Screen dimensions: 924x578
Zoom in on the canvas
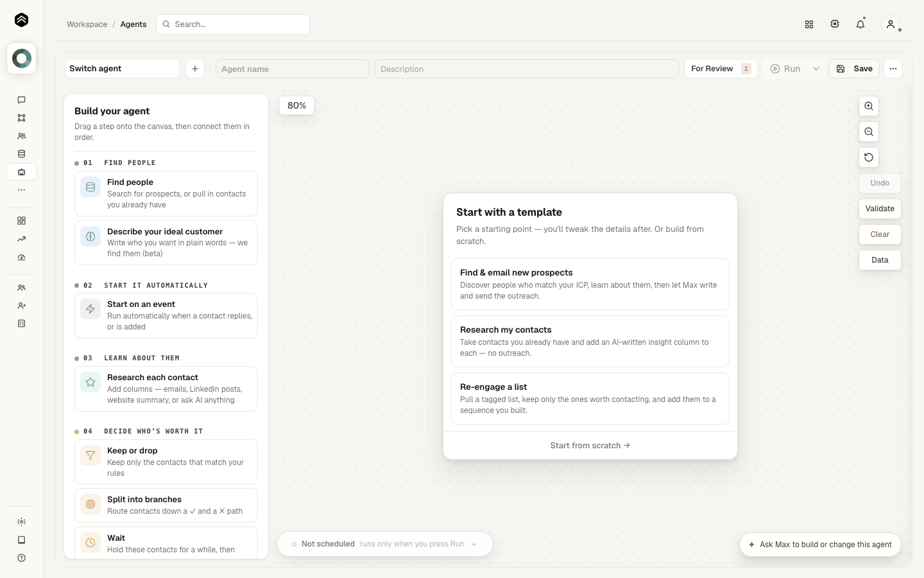coord(869,106)
